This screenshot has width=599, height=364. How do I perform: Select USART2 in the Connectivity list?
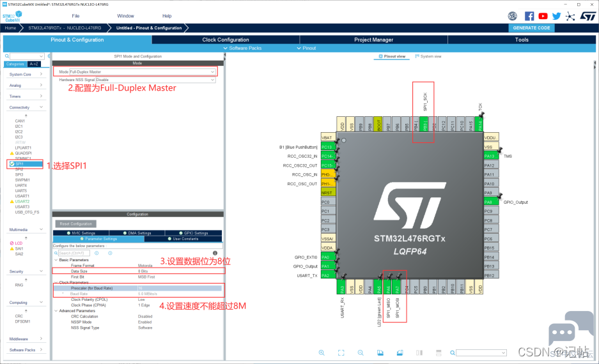click(x=22, y=201)
